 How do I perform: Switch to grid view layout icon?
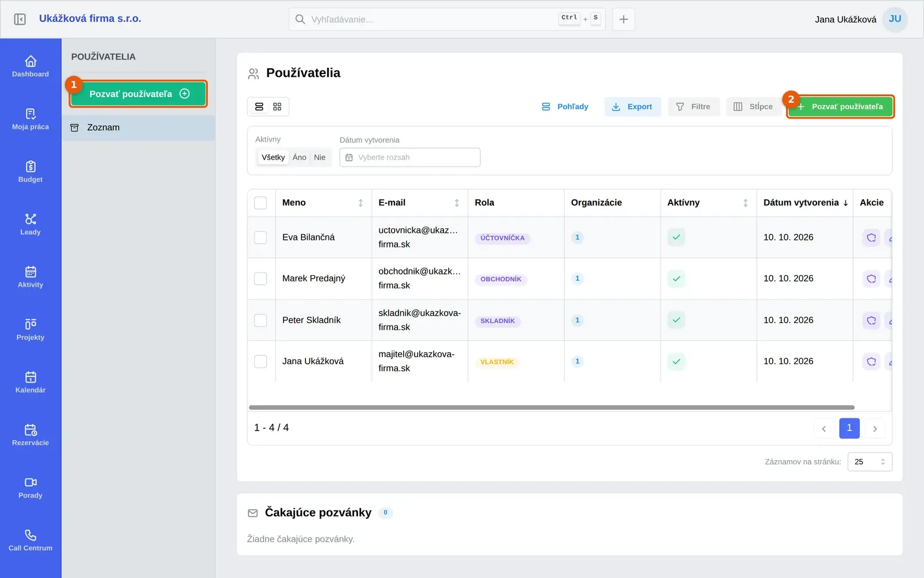[x=277, y=106]
